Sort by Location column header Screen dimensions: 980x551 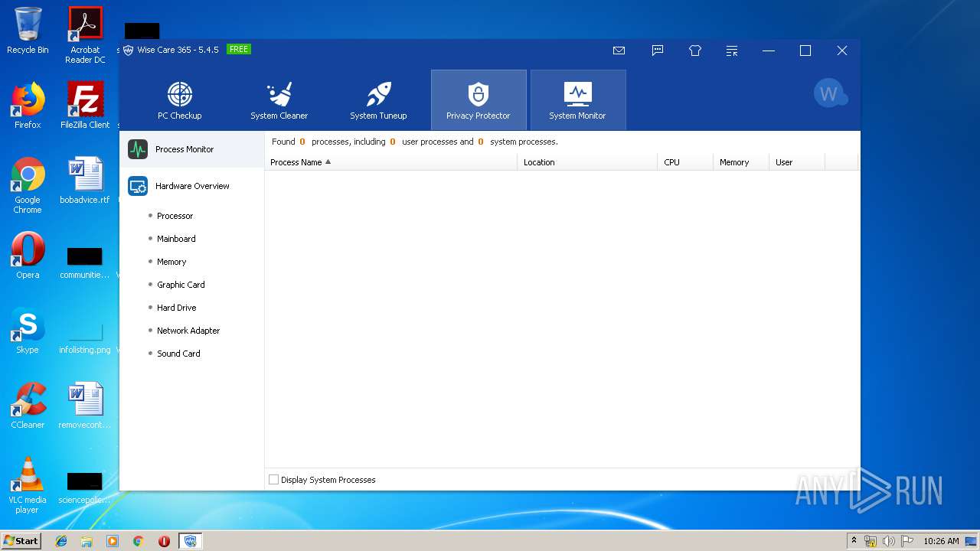click(x=587, y=162)
